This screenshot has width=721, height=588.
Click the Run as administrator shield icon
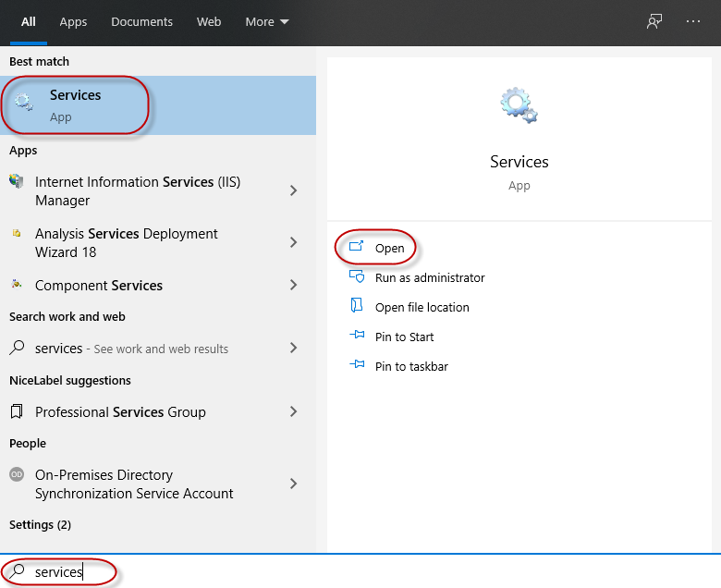357,276
